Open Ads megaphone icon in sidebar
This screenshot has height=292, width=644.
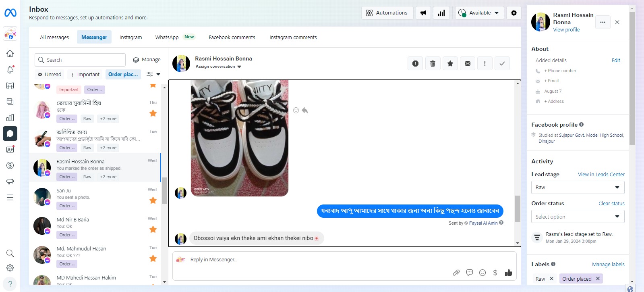(x=10, y=181)
